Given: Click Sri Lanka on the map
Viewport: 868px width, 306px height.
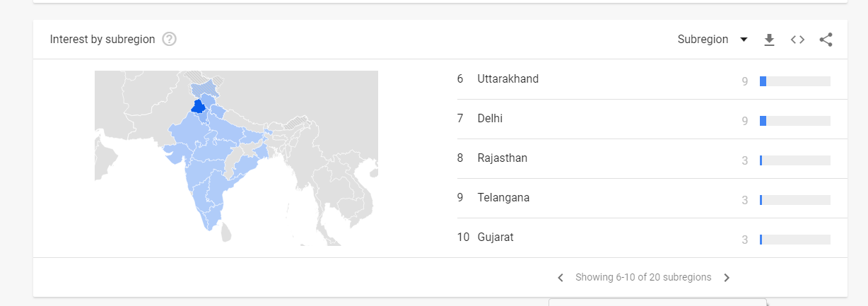Looking at the screenshot, I should [226, 231].
